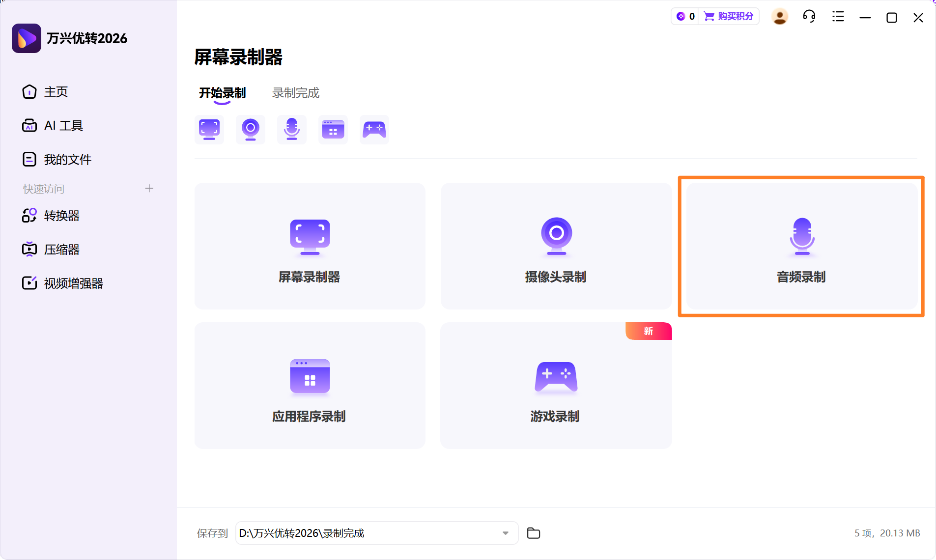The image size is (936, 560).
Task: Select the microphone icon in the recorder toolbar
Action: pyautogui.click(x=292, y=129)
